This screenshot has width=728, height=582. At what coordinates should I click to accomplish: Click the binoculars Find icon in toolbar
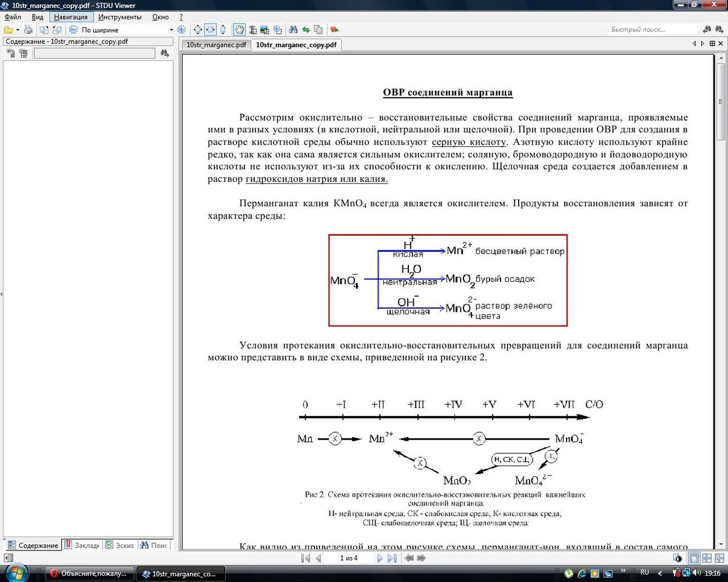pos(293,30)
